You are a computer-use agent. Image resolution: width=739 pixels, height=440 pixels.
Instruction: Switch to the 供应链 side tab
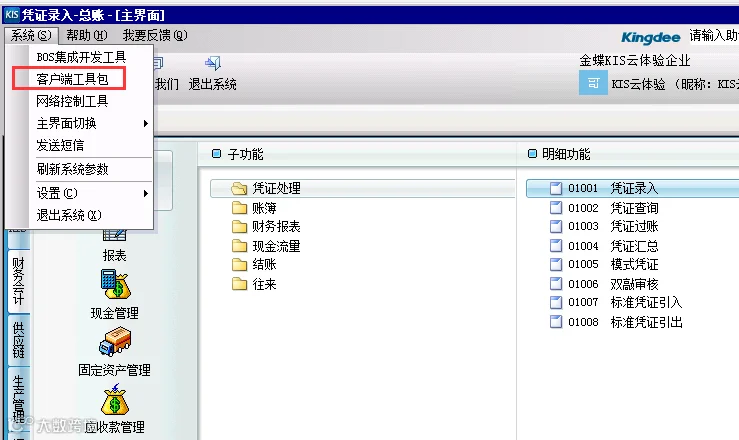click(x=19, y=340)
